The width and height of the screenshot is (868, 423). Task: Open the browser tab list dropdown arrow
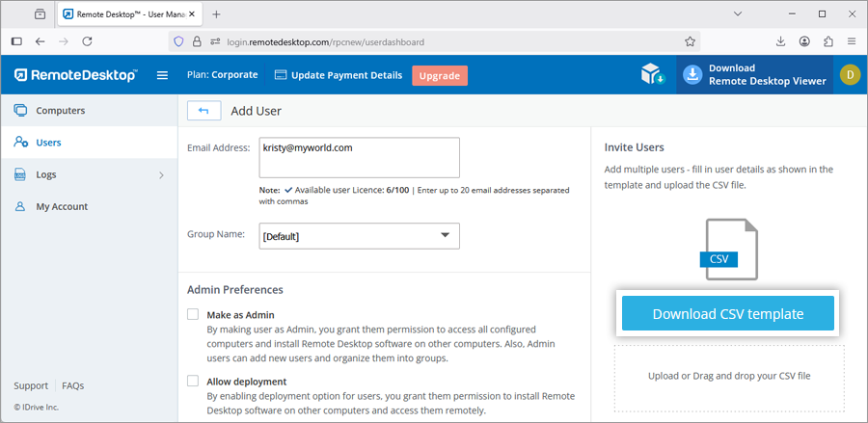tap(737, 14)
